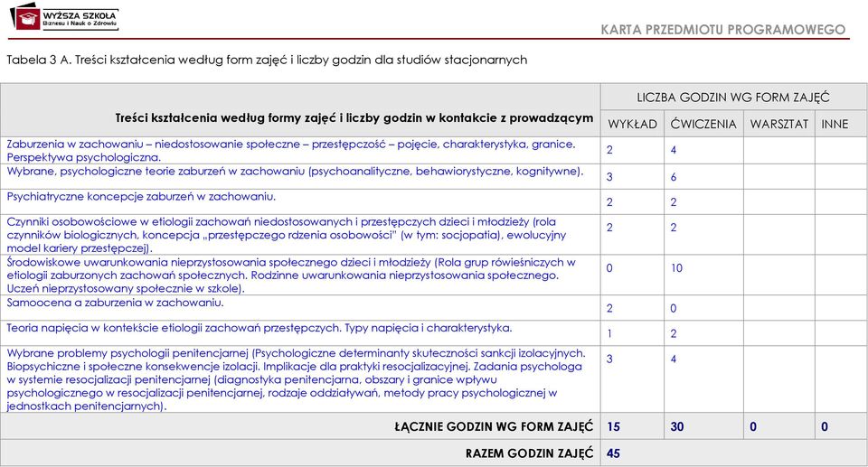Select the 'WARSZTAT' column header
Image resolution: width=868 pixels, height=467 pixels.
778,124
